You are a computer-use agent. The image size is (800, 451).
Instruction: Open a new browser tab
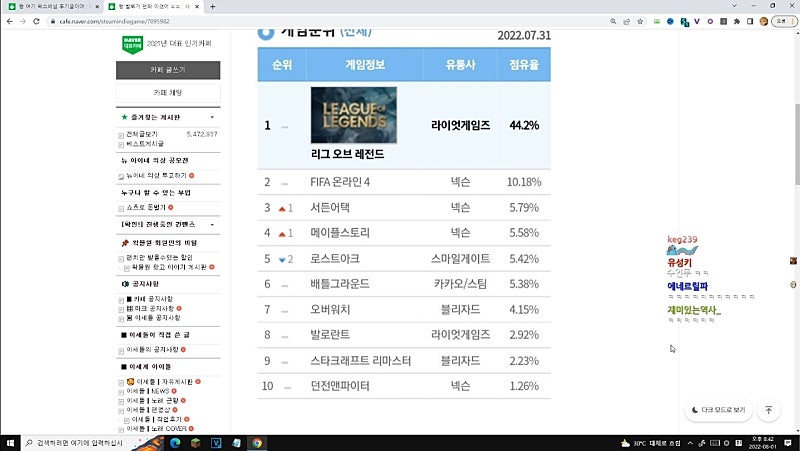[212, 7]
